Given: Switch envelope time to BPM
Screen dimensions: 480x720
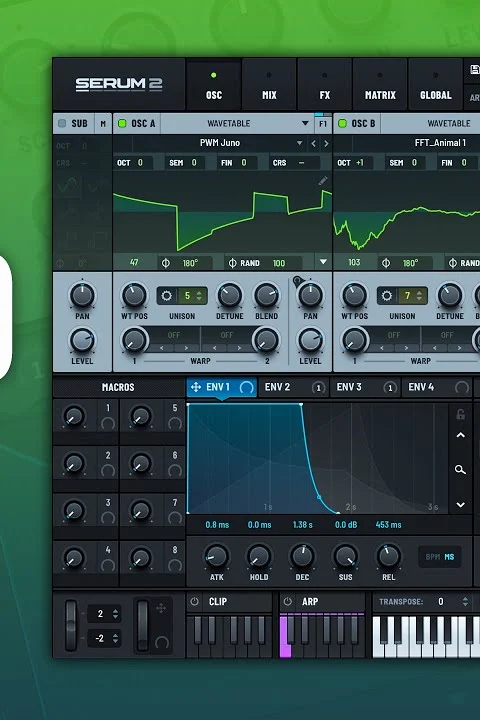Looking at the screenshot, I should coord(433,557).
